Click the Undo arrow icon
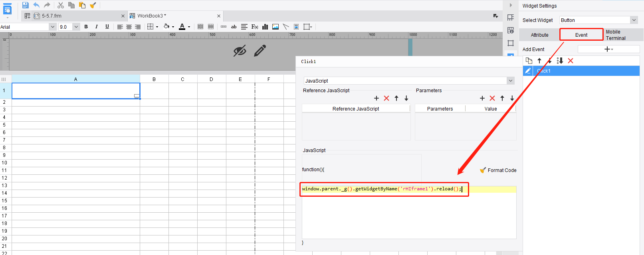Viewport: 644px width, 255px height. point(36,5)
